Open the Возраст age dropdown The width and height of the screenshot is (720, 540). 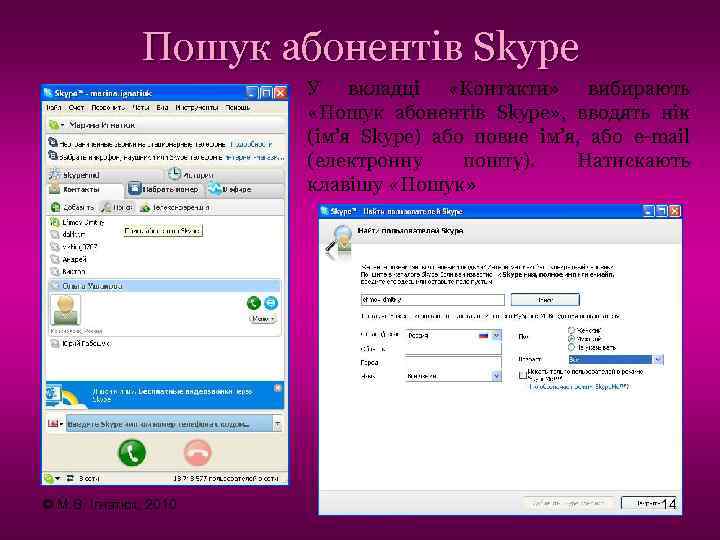click(615, 360)
